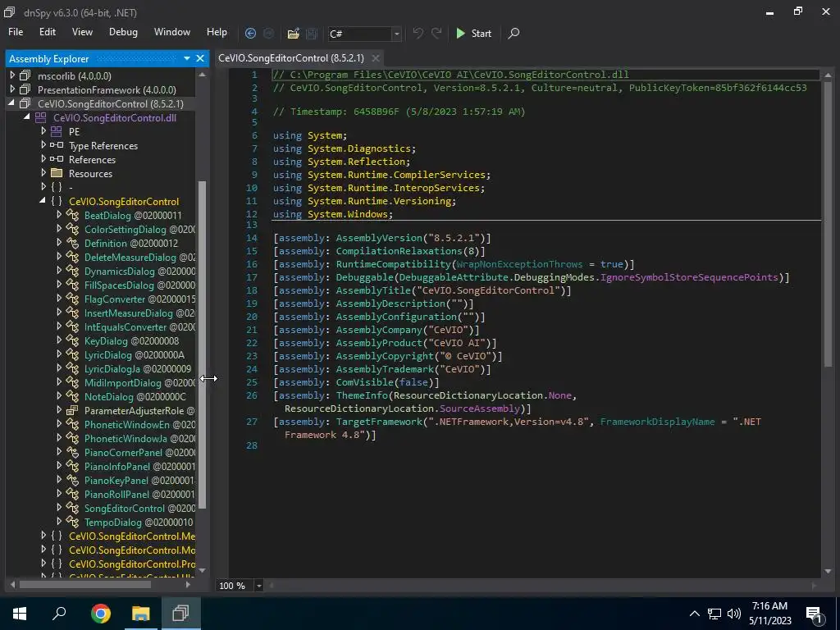Expand the PE node
Screen dimensions: 840x630
(x=43, y=131)
